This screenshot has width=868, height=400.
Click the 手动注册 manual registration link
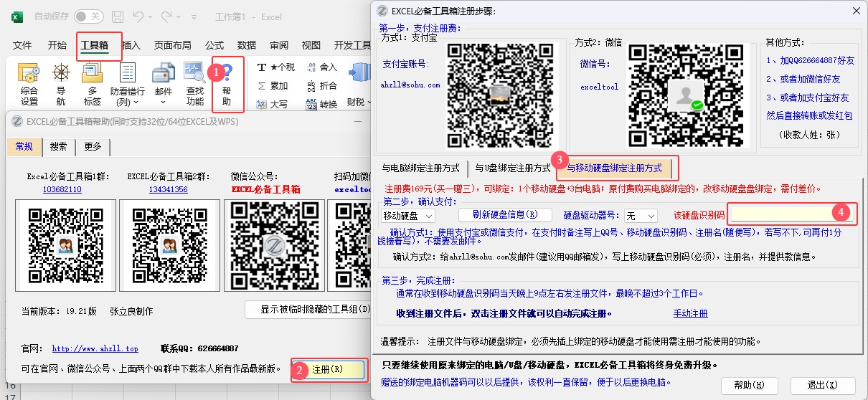coord(690,313)
